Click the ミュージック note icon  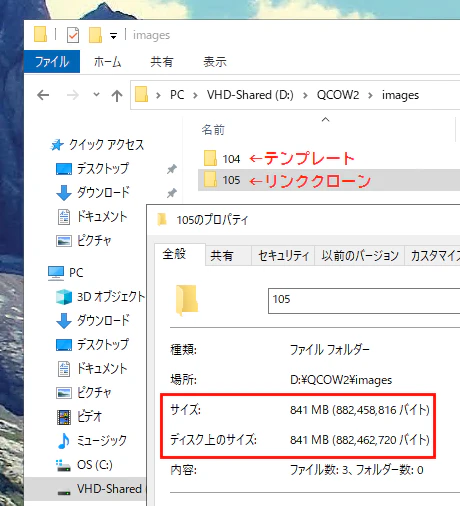coord(63,441)
